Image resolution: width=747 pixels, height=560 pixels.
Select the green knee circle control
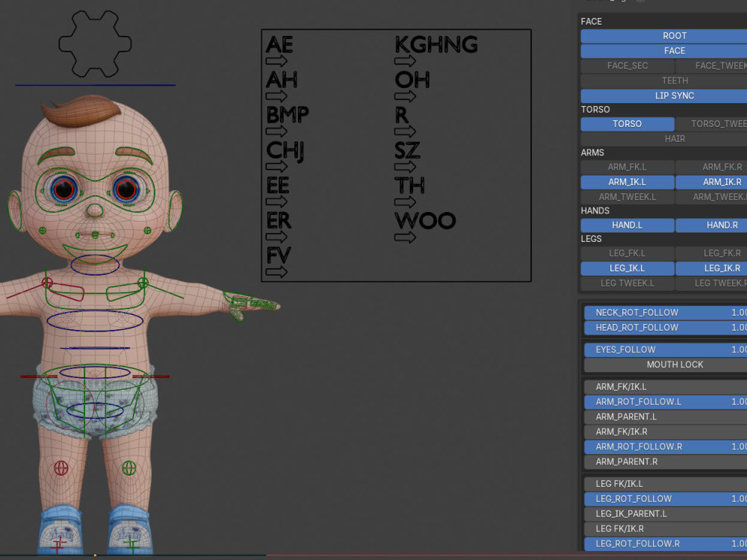pyautogui.click(x=129, y=468)
